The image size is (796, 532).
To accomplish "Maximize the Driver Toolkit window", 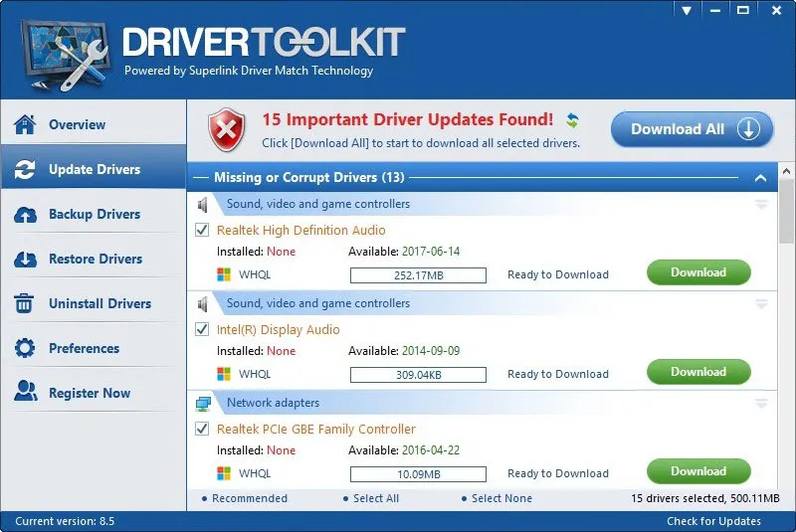I will tap(743, 10).
